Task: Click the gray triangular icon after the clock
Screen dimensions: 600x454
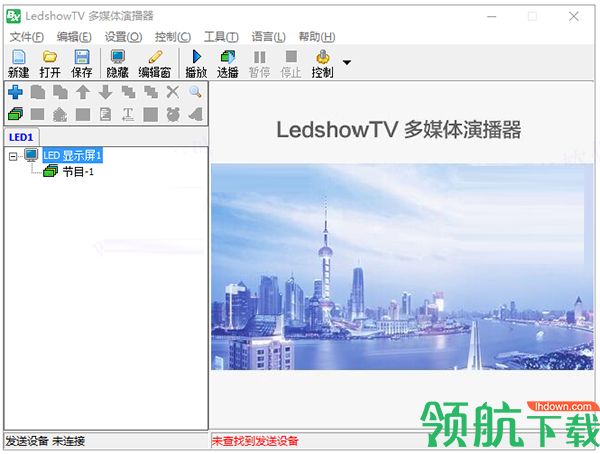Action: coord(196,114)
